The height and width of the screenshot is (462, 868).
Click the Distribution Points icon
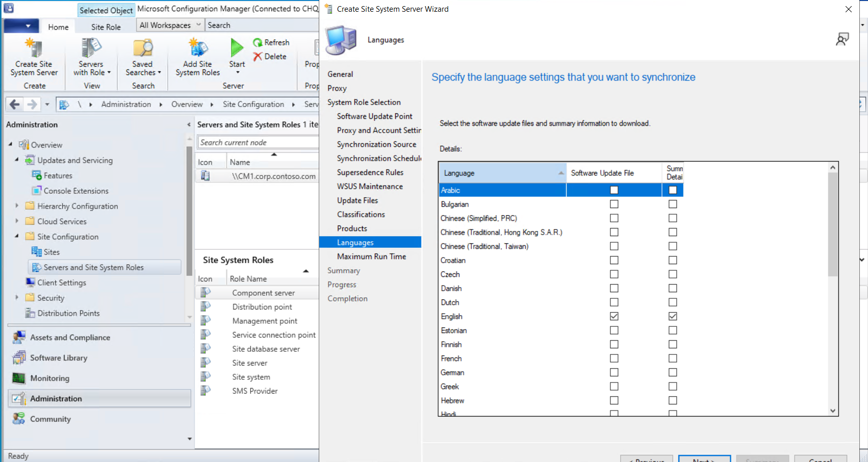31,313
